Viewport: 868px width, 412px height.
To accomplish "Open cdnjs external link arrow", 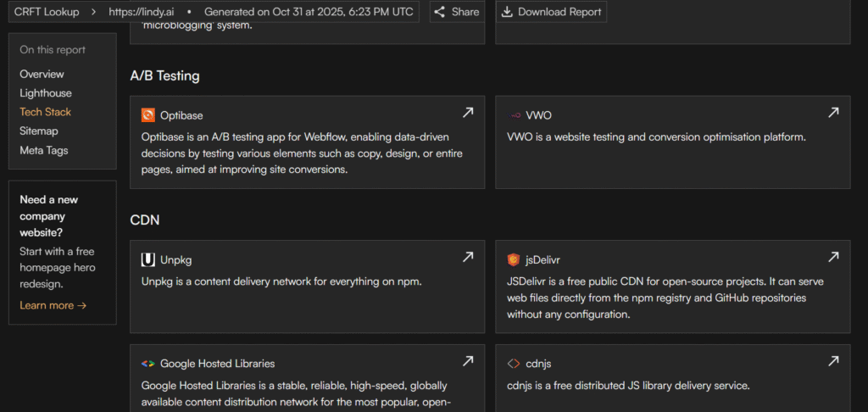I will tap(833, 361).
